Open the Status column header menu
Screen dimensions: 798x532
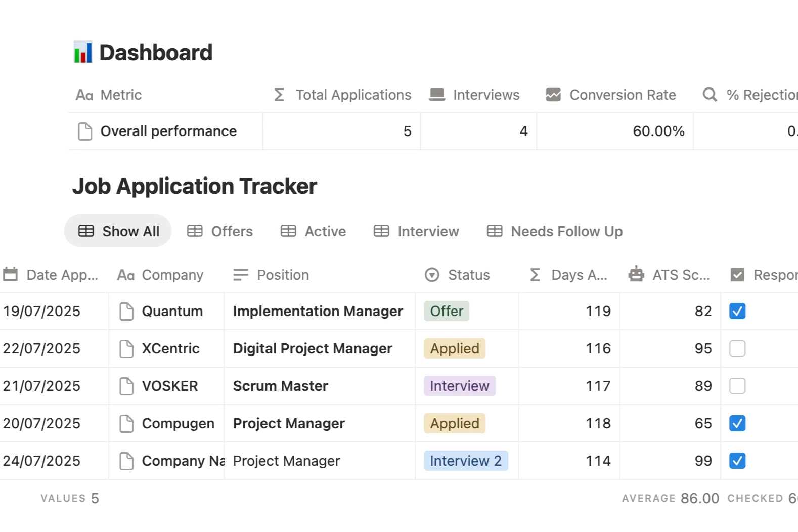pos(458,275)
